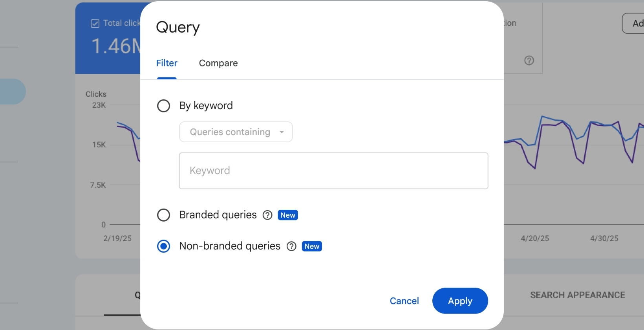Collapse the Queries containing menu
The height and width of the screenshot is (330, 644).
click(236, 132)
